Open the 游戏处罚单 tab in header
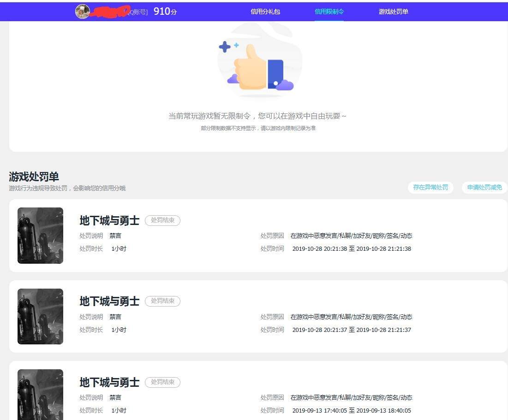 click(393, 12)
